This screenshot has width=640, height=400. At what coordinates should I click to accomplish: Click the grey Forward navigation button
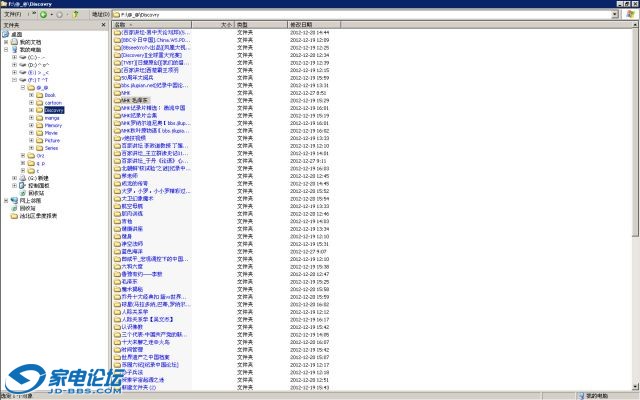coord(60,15)
